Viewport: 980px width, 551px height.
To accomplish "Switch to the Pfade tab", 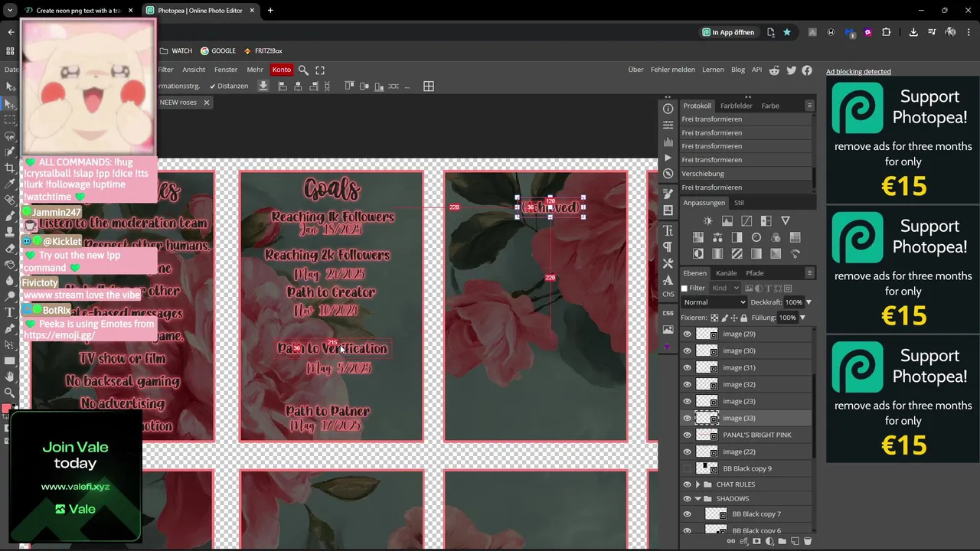I will (x=755, y=273).
